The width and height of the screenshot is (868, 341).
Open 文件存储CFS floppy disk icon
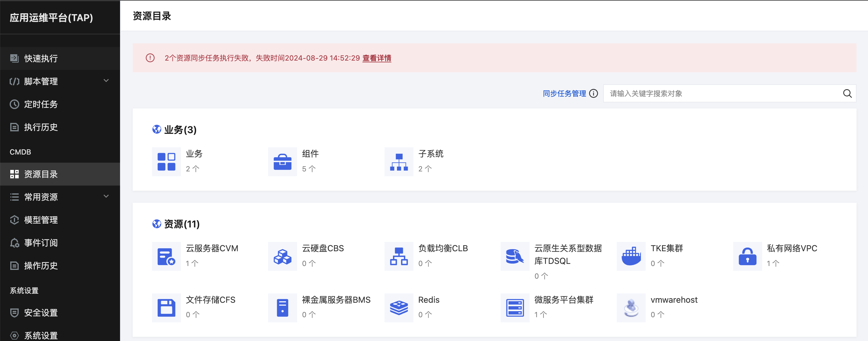tap(166, 308)
